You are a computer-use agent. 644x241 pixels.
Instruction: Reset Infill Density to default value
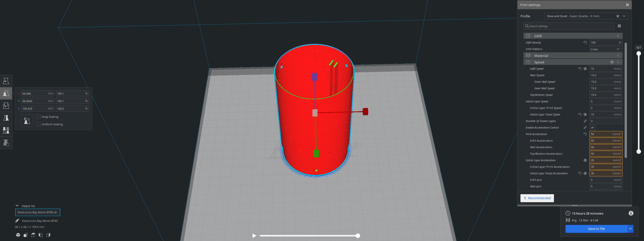585,43
